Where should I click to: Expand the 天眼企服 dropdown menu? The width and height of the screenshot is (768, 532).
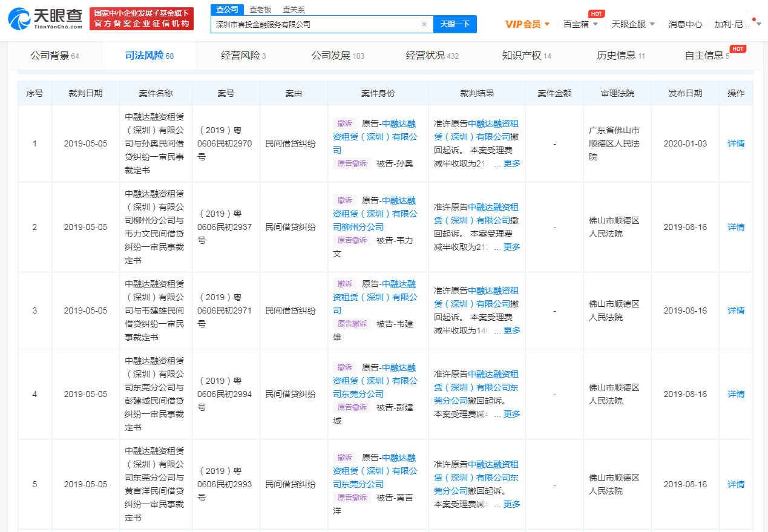click(x=633, y=24)
